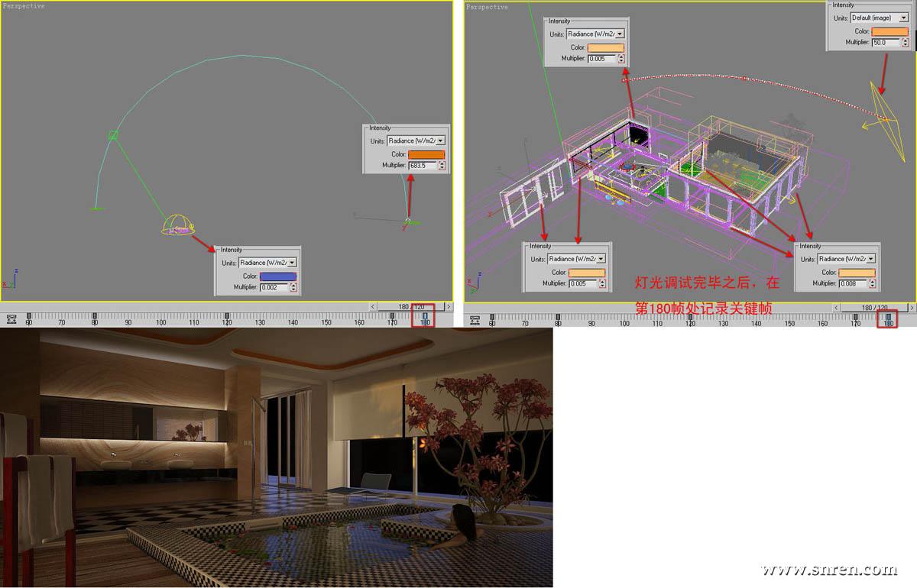Click the spinner beside the 683.5 multiplier
This screenshot has height=588, width=917.
coord(441,165)
